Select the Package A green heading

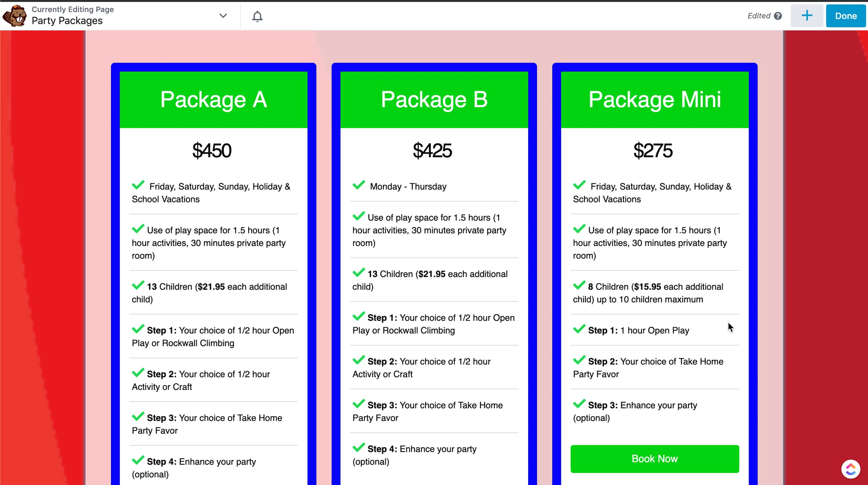[x=213, y=99]
